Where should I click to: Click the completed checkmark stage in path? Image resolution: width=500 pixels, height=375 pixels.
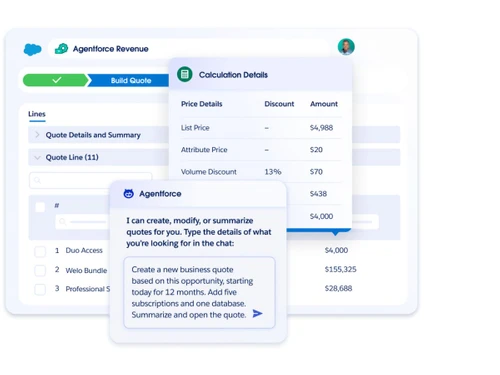coord(56,80)
